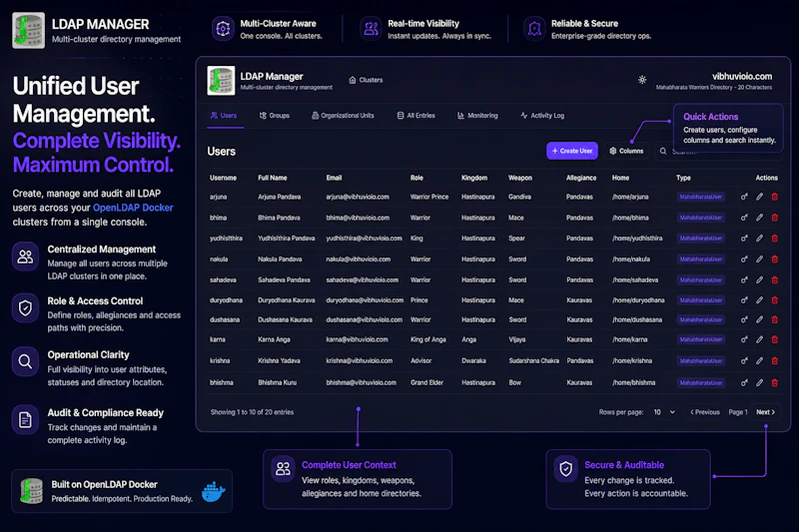Click the Dwaraka kingdom cell

tap(473, 361)
